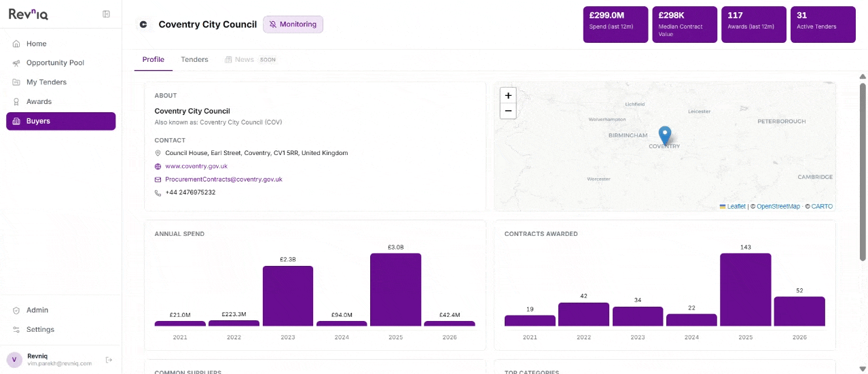Switch to the Tenders tab
The height and width of the screenshot is (374, 868).
point(194,60)
